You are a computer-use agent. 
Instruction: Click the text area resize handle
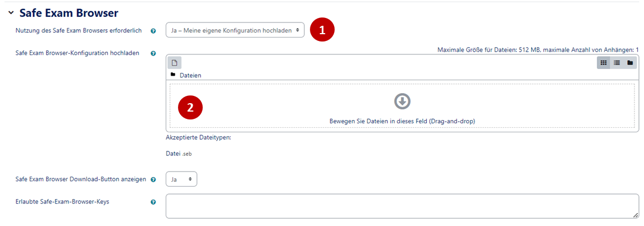tap(636, 215)
